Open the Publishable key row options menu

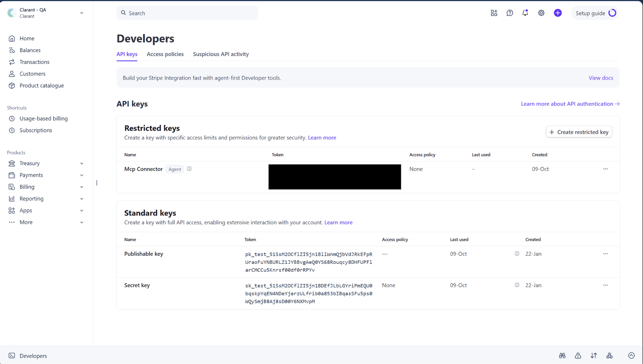pyautogui.click(x=606, y=254)
